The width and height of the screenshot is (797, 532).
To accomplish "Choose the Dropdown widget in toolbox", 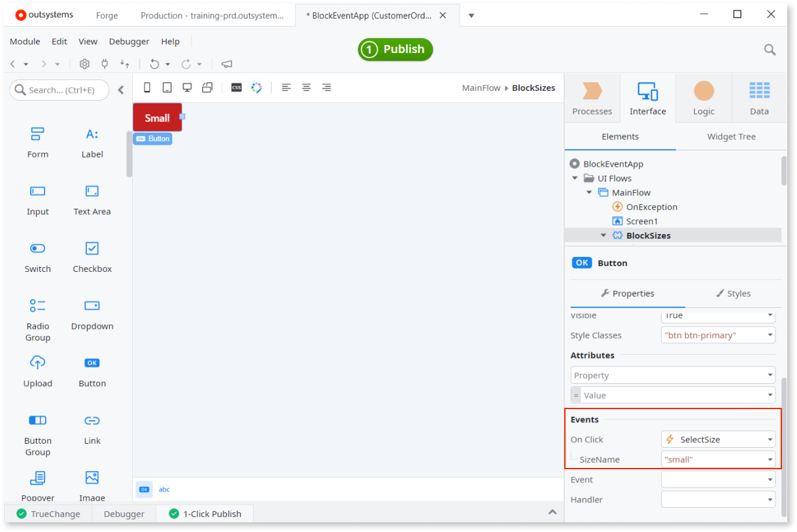I will [92, 314].
